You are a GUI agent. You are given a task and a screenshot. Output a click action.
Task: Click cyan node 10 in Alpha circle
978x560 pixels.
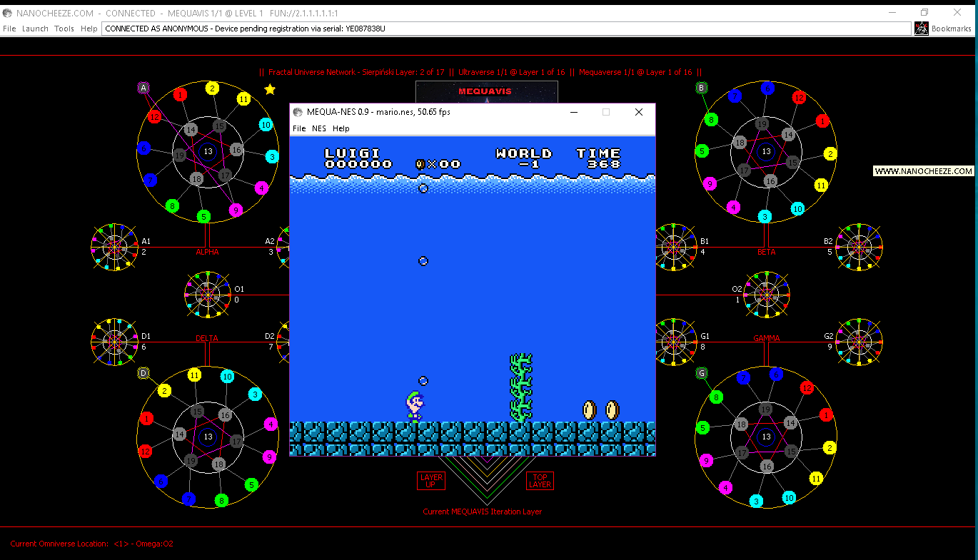(266, 125)
